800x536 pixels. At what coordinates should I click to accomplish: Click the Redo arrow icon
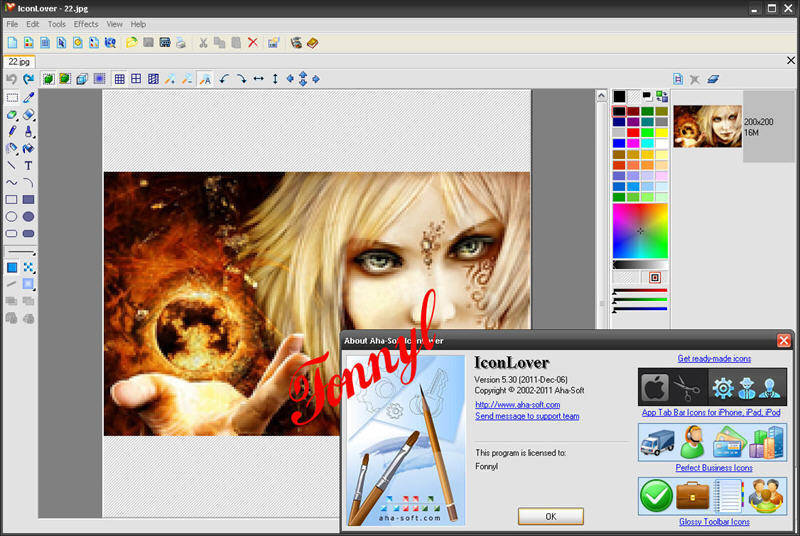pos(29,79)
